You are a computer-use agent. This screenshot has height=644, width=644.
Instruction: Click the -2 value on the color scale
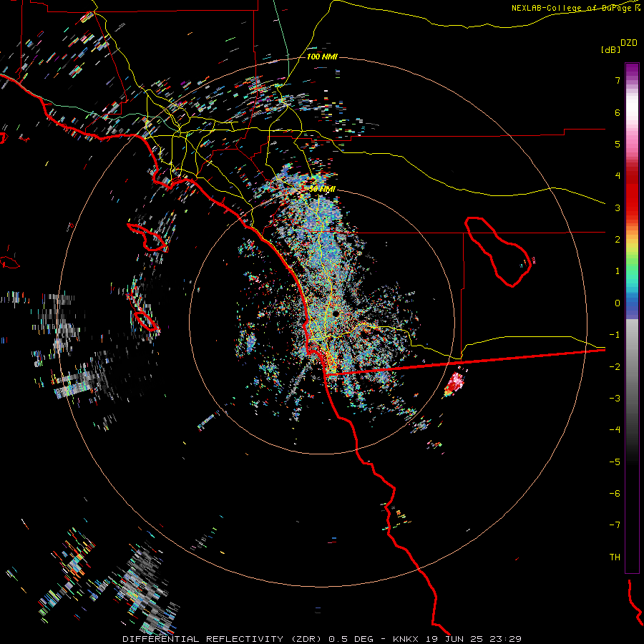pos(615,367)
